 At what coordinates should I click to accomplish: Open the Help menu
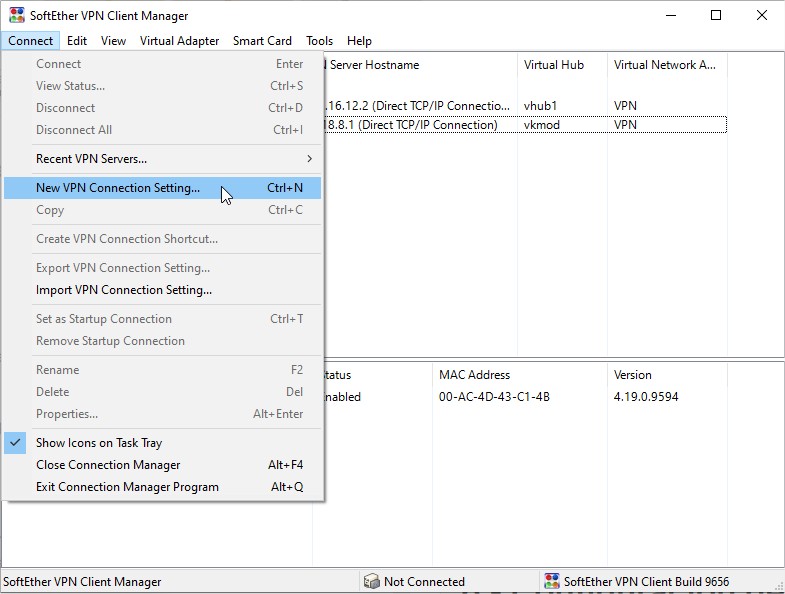(x=359, y=41)
